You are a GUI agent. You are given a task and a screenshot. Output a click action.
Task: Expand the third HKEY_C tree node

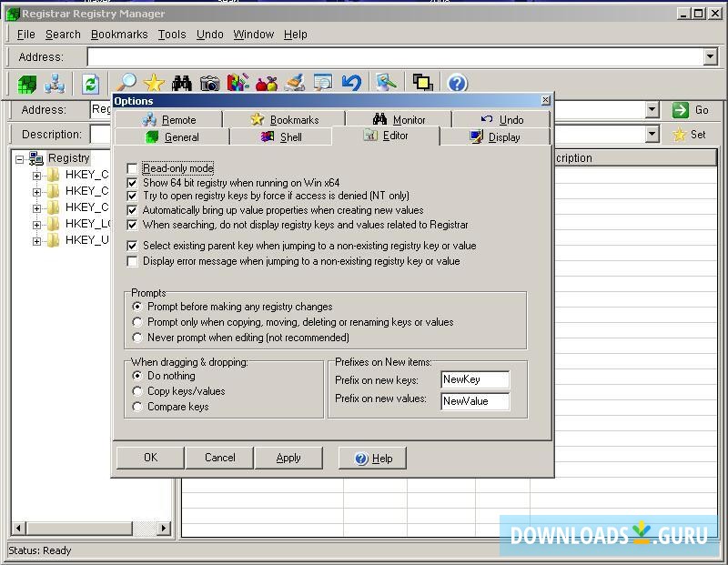click(x=36, y=208)
